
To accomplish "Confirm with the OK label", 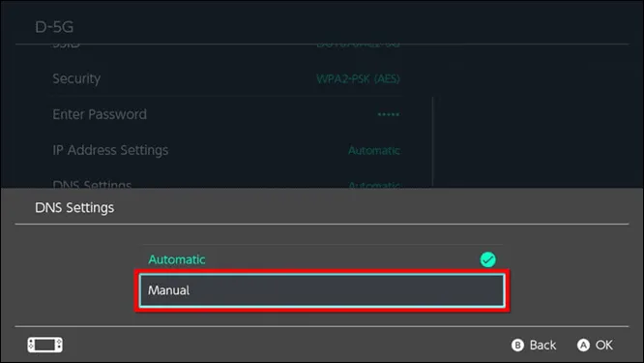I will 604,345.
